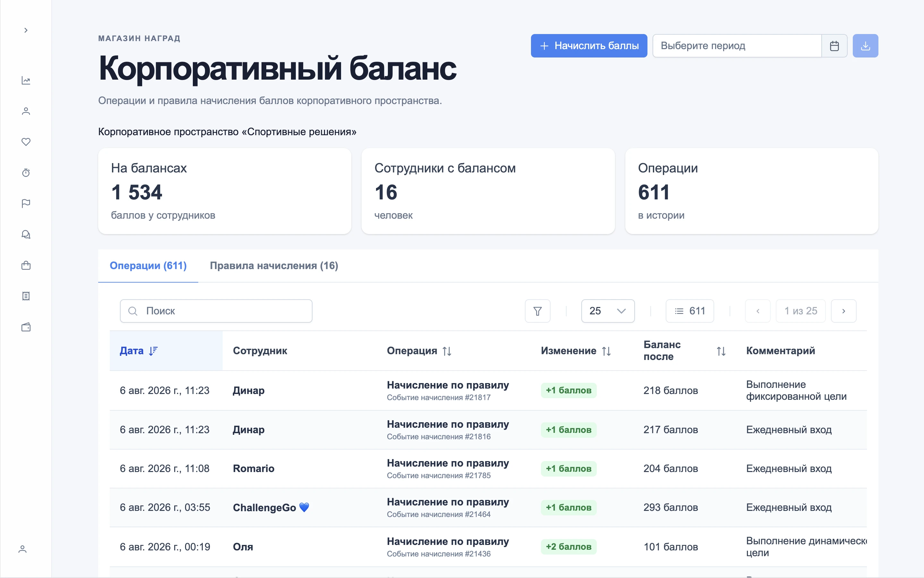The image size is (924, 578).
Task: Go to the next page arrow
Action: pos(843,311)
